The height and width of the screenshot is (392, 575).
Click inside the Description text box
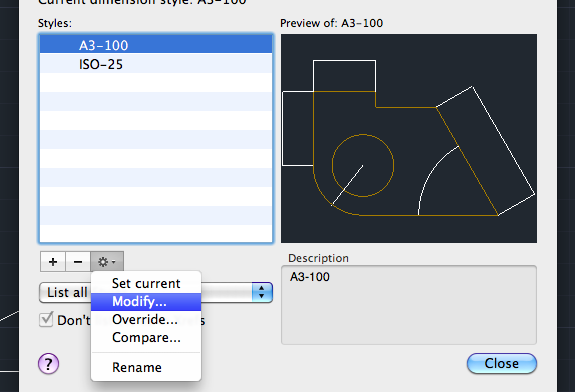pos(409,305)
